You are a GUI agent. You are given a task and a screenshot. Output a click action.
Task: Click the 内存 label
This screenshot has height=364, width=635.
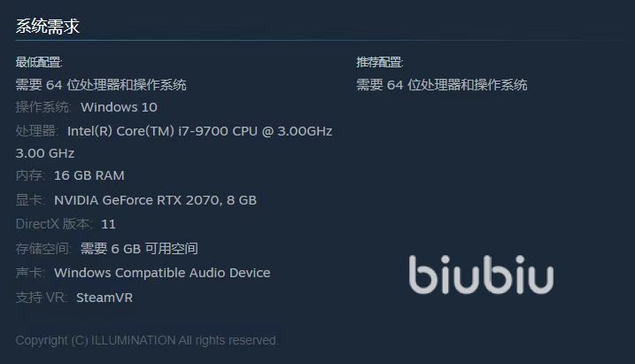click(30, 175)
